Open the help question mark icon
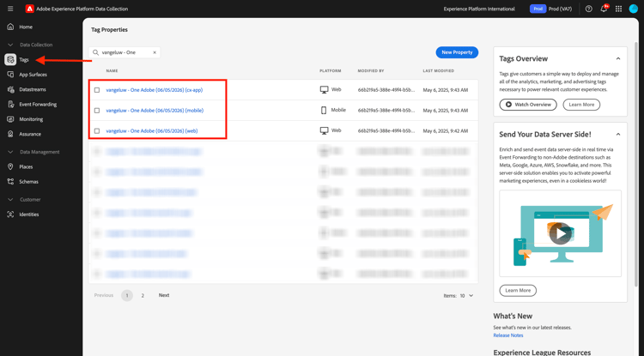Screen dimensions: 644x356 point(588,9)
